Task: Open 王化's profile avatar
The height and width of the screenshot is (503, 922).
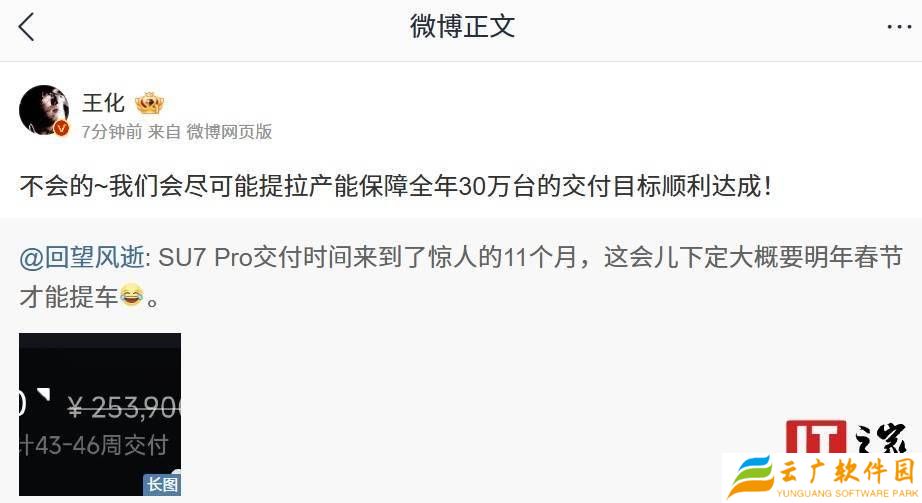Action: click(x=44, y=111)
